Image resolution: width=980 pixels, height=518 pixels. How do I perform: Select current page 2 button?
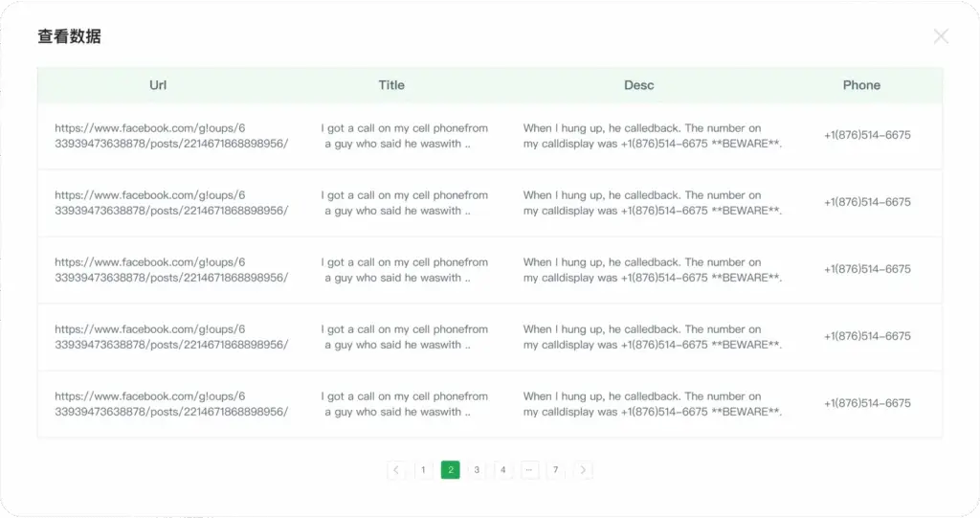click(x=450, y=470)
